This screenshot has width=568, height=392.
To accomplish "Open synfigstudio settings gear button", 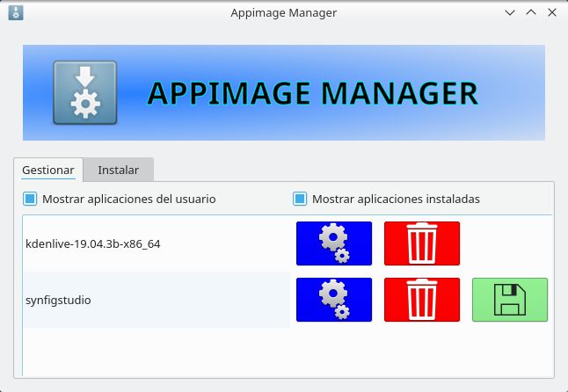I will coord(334,300).
